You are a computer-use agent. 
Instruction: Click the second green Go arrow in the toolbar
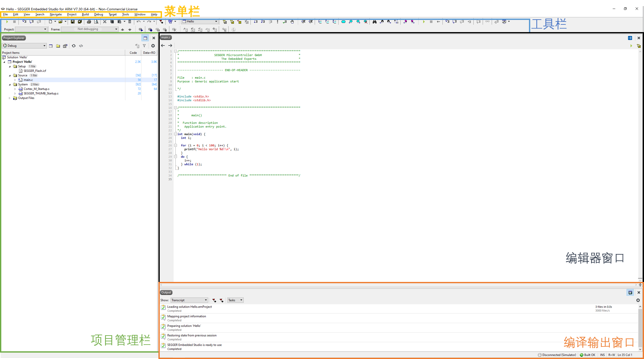pyautogui.click(x=424, y=22)
